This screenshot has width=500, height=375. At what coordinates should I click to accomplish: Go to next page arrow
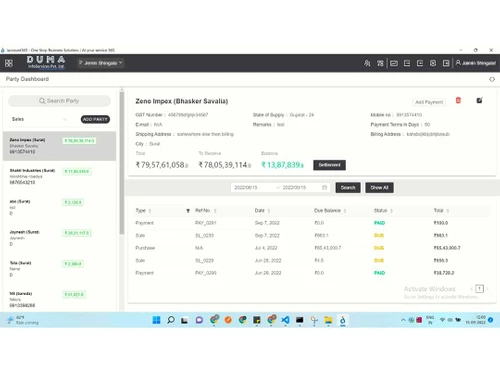[x=487, y=289]
